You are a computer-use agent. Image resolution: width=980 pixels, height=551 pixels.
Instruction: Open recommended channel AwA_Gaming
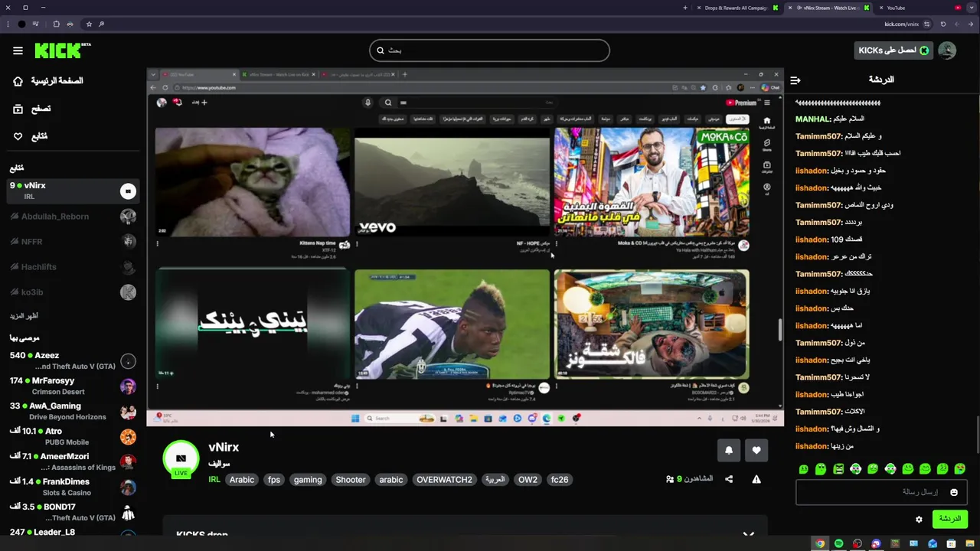click(73, 411)
